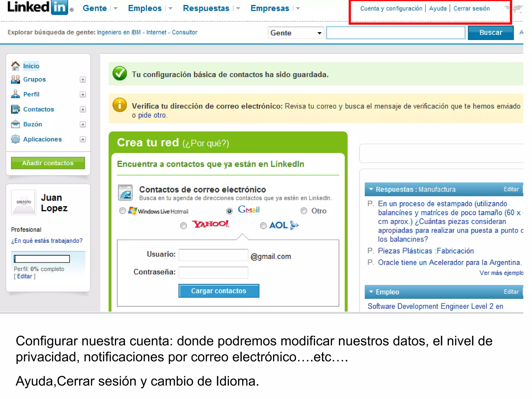532x399 pixels.
Task: Select the Gmail radio button
Action: coord(229,211)
